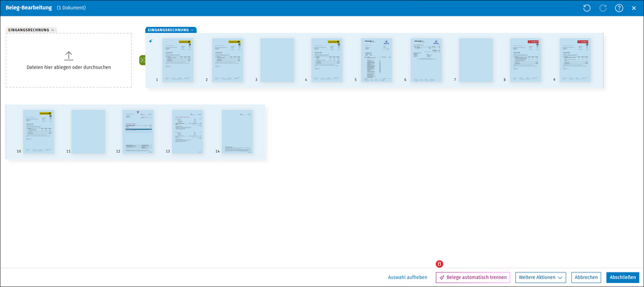Click the redo arrow icon in header
Screen dimensions: 644x287
603,8
